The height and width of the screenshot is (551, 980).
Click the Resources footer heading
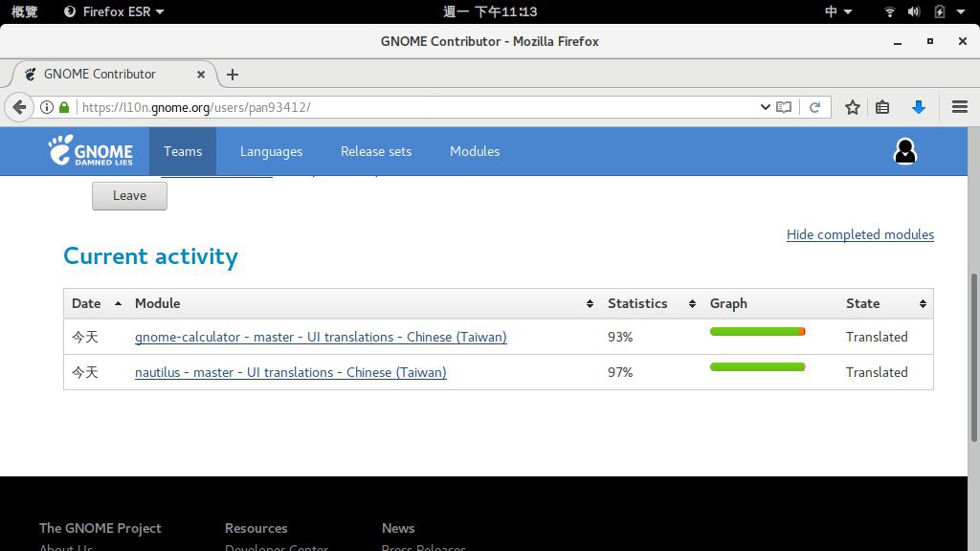(x=256, y=528)
